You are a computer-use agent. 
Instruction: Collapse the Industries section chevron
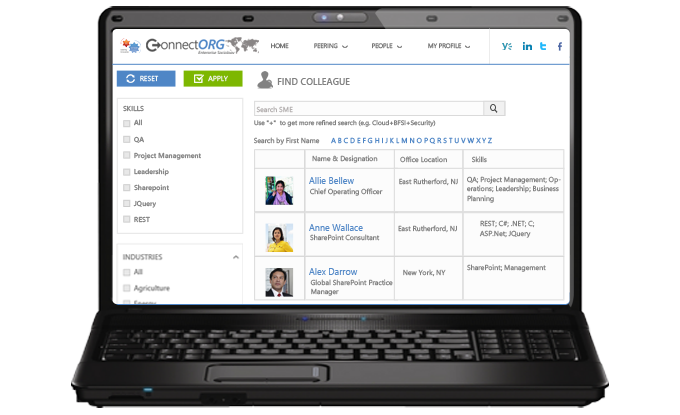pyautogui.click(x=235, y=257)
